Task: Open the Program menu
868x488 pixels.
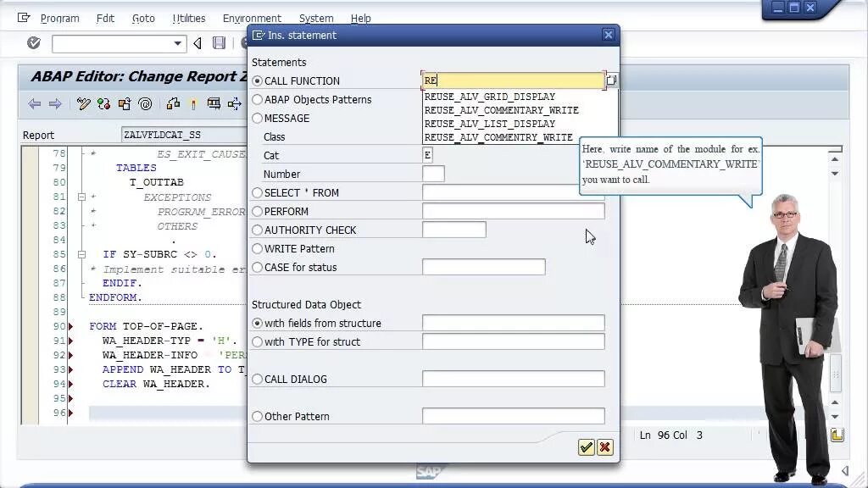Action: coord(60,19)
